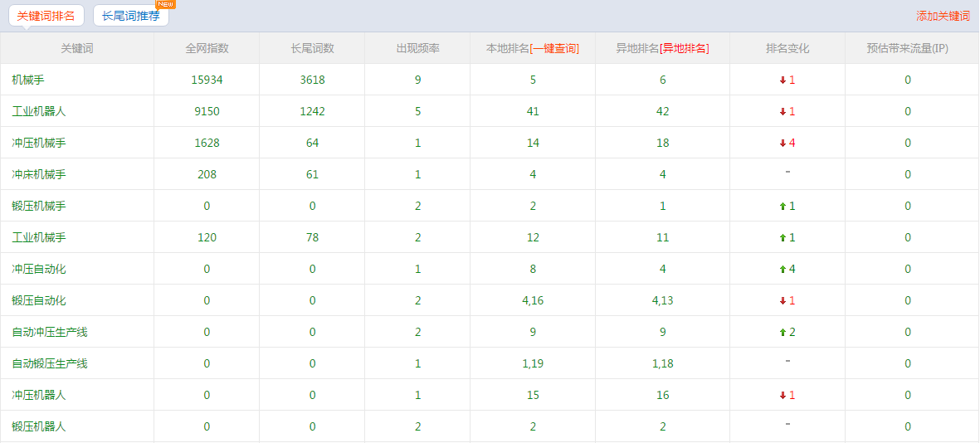The image size is (980, 443).
Task: Click the up arrow for 工业机械手
Action: click(783, 238)
